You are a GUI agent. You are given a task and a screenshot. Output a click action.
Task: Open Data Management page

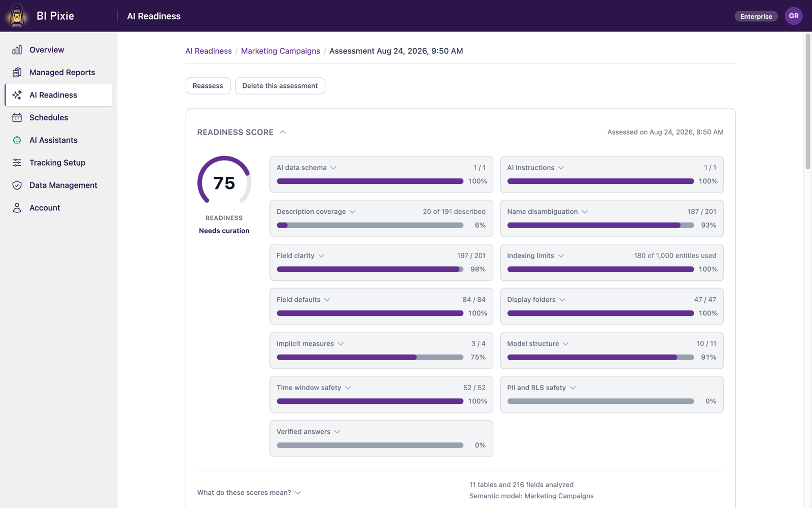pos(59,185)
